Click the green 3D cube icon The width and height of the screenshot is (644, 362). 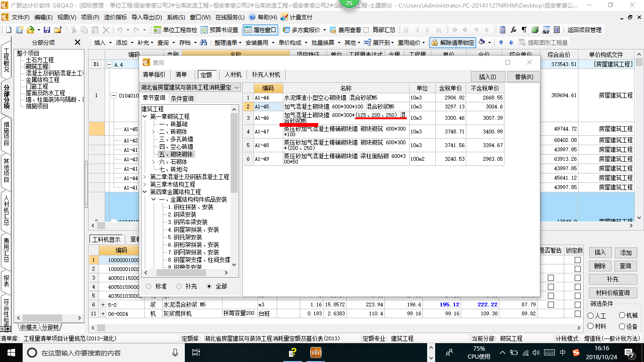535,30
